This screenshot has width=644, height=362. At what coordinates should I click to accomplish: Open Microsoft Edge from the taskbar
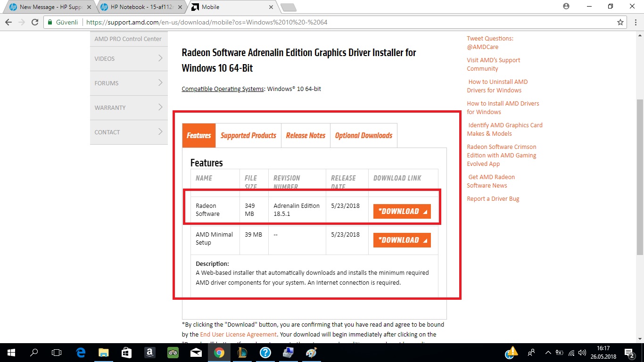tap(81, 352)
